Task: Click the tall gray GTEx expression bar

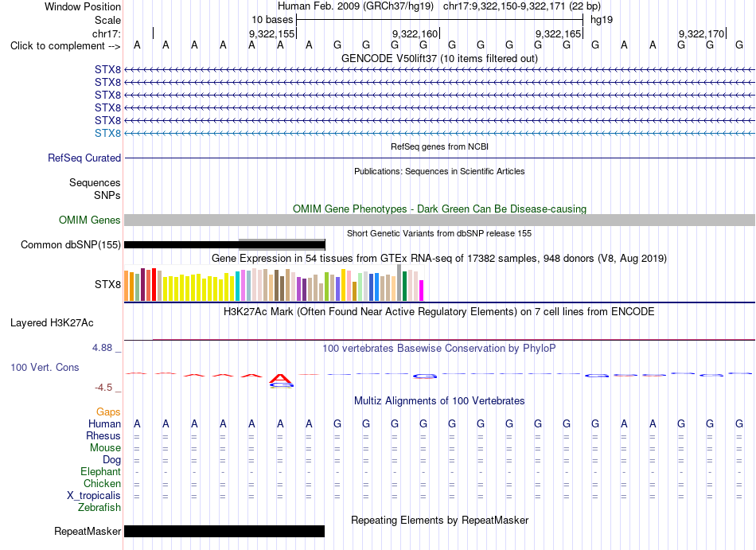Action: pos(399,283)
